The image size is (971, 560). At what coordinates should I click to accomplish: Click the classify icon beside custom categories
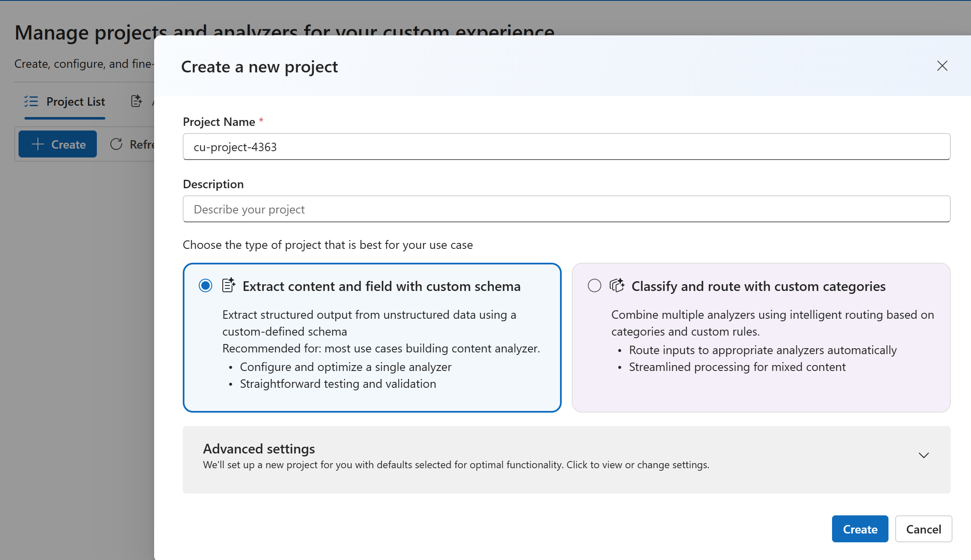coord(617,285)
